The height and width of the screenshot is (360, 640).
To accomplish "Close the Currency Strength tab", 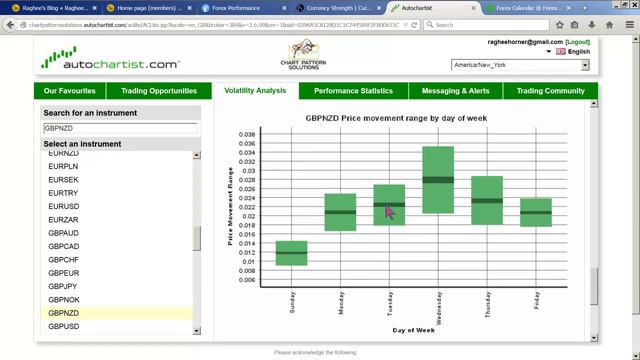I will 379,8.
